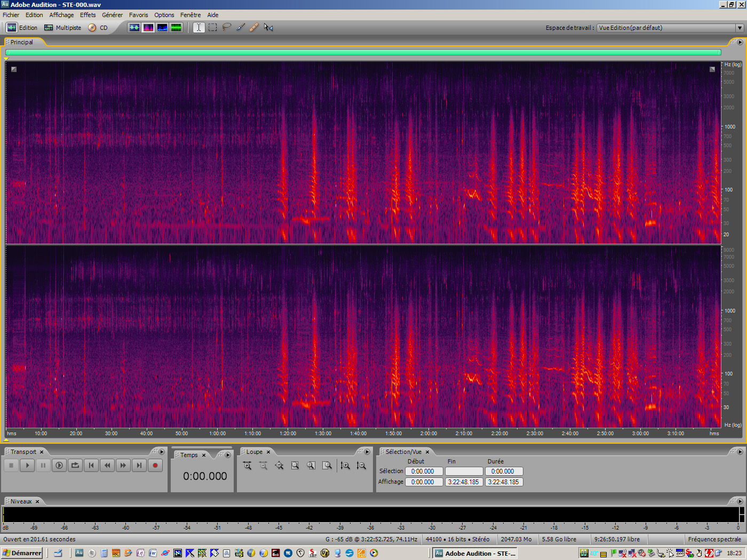Activate the marquee selection tool
This screenshot has width=747, height=560.
pyautogui.click(x=212, y=27)
